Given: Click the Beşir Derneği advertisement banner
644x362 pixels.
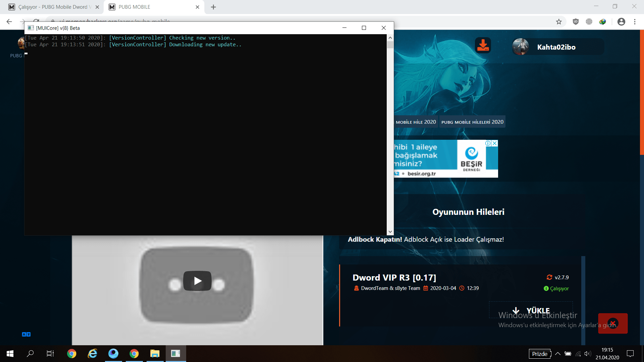Looking at the screenshot, I should [446, 159].
